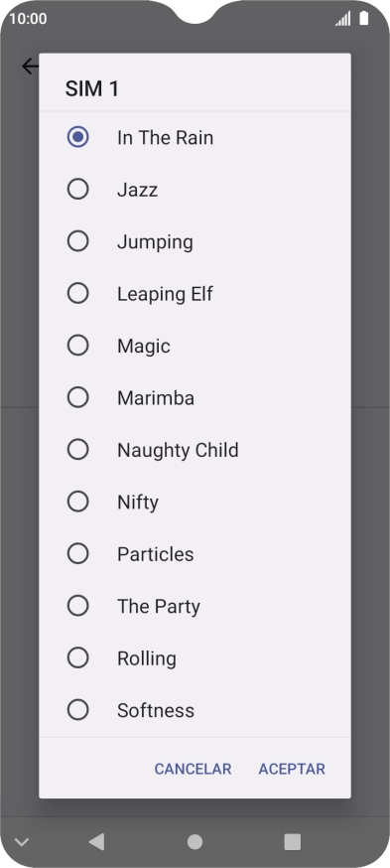This screenshot has width=390, height=868.
Task: Choose the Magic ringtone option
Action: point(195,346)
